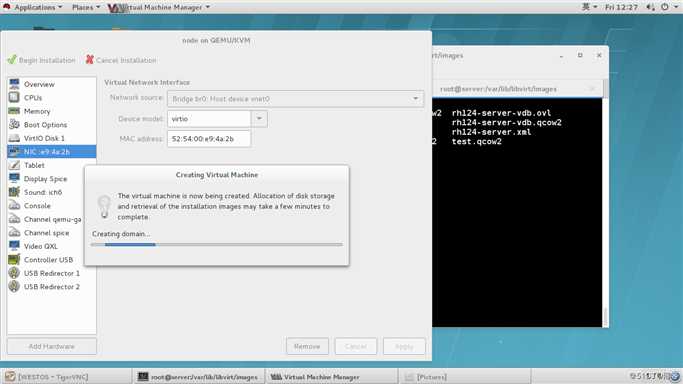Click the VirtIO Disk 1 drive icon

click(14, 138)
